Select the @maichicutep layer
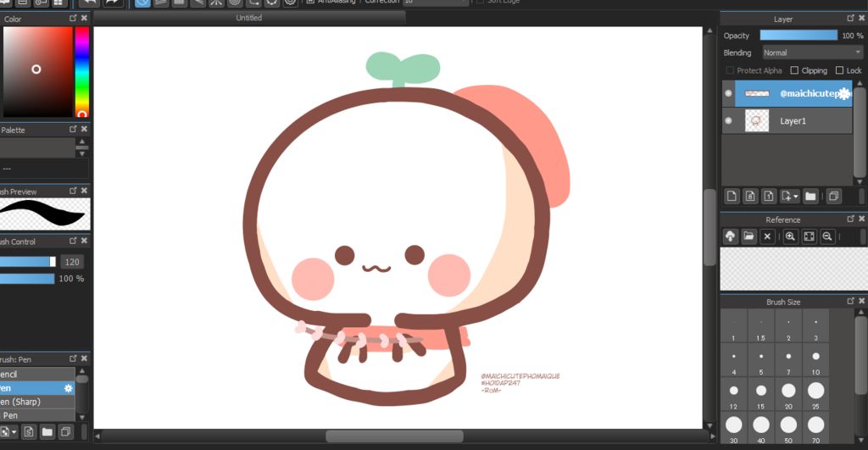The image size is (868, 450). pos(793,93)
